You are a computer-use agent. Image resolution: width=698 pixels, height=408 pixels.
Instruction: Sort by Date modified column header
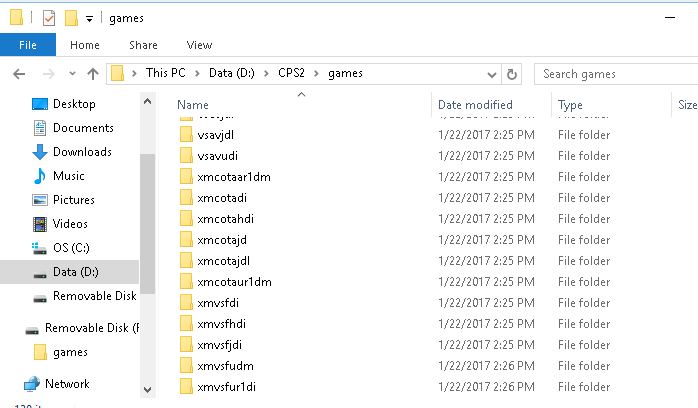(475, 105)
